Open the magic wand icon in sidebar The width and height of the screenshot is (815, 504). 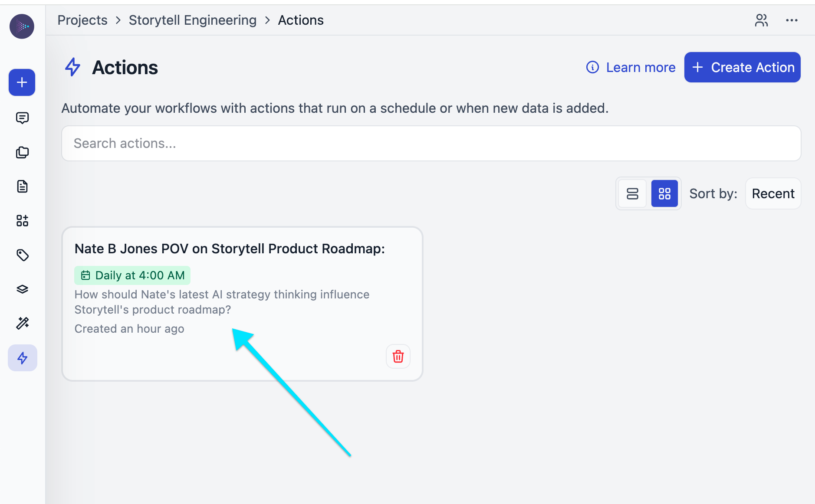tap(22, 323)
